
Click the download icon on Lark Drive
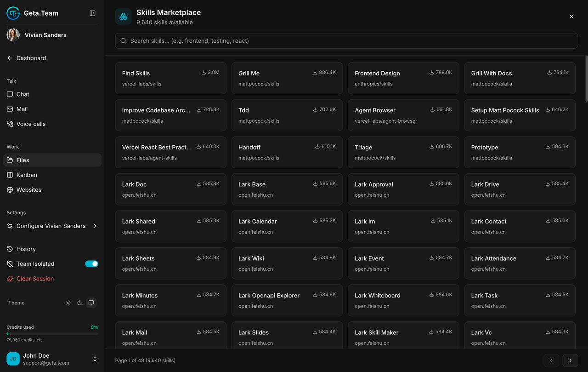[548, 183]
